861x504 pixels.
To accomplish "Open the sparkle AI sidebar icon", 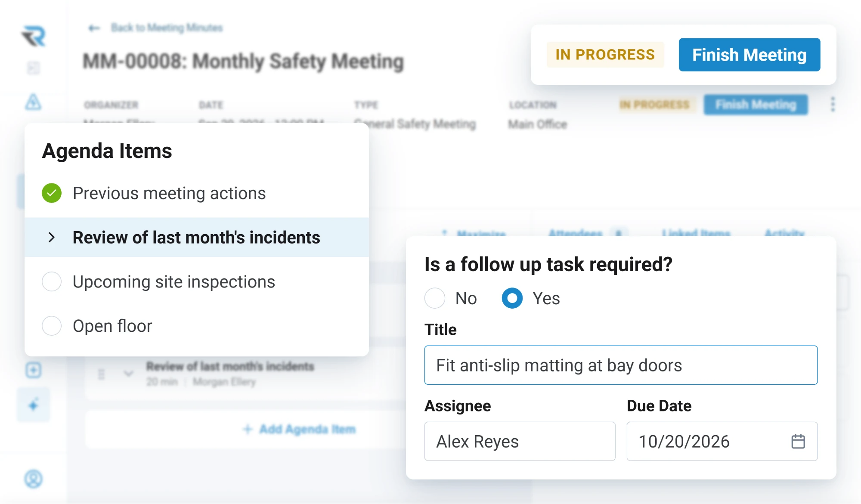I will 33,405.
